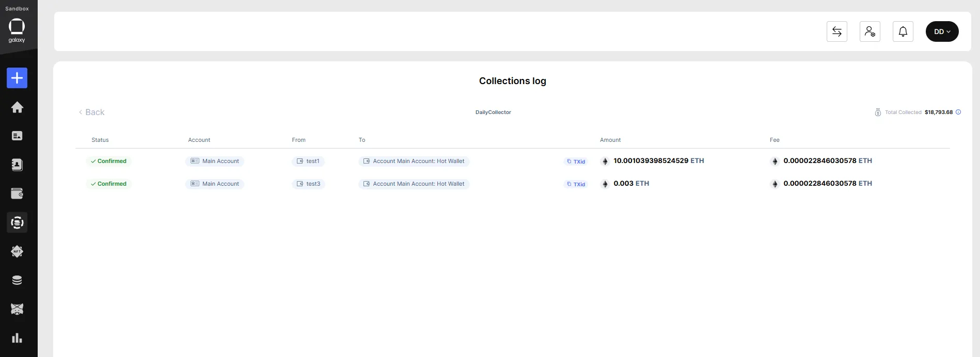Click the money bag icon beside Total Collected
Image resolution: width=980 pixels, height=357 pixels.
coord(878,112)
